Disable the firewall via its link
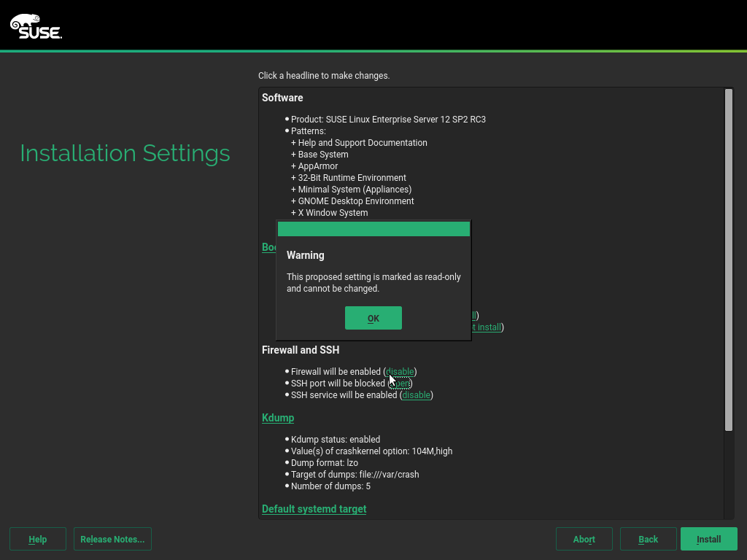 click(x=400, y=372)
